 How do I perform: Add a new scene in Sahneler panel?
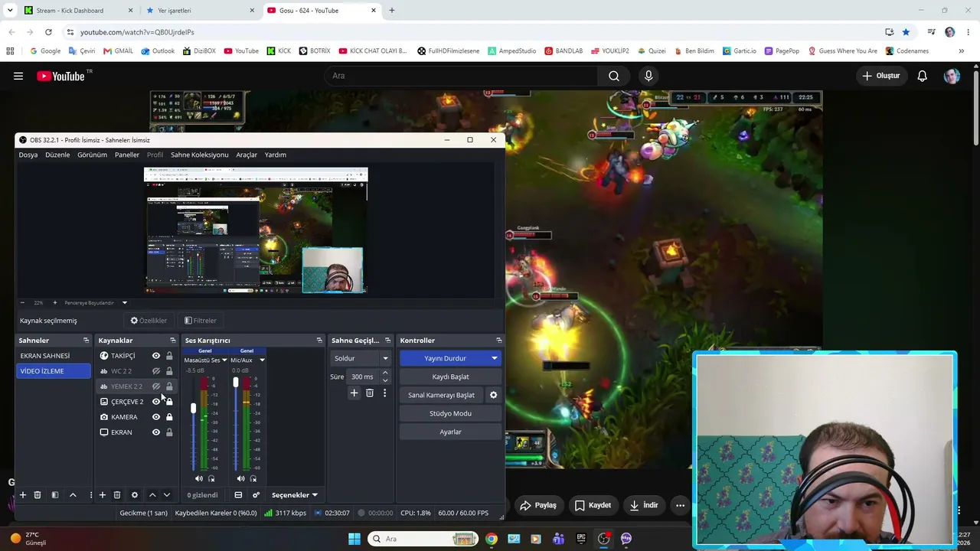coord(23,495)
